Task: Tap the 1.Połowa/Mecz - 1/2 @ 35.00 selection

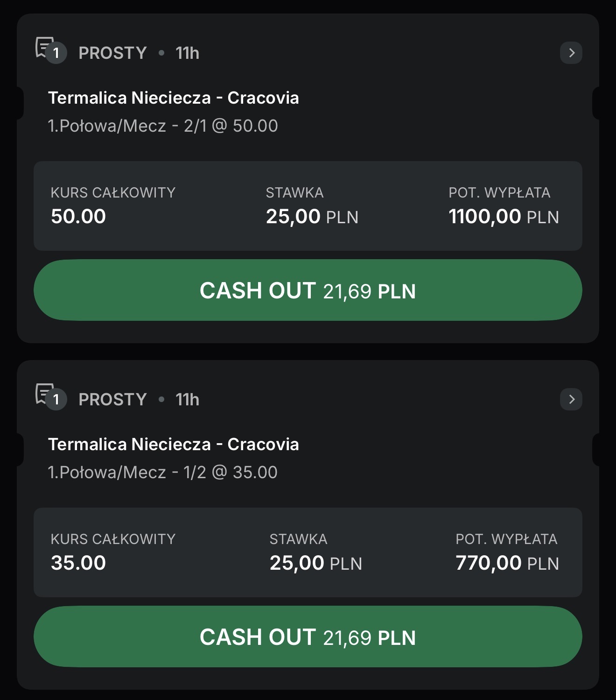Action: [162, 473]
